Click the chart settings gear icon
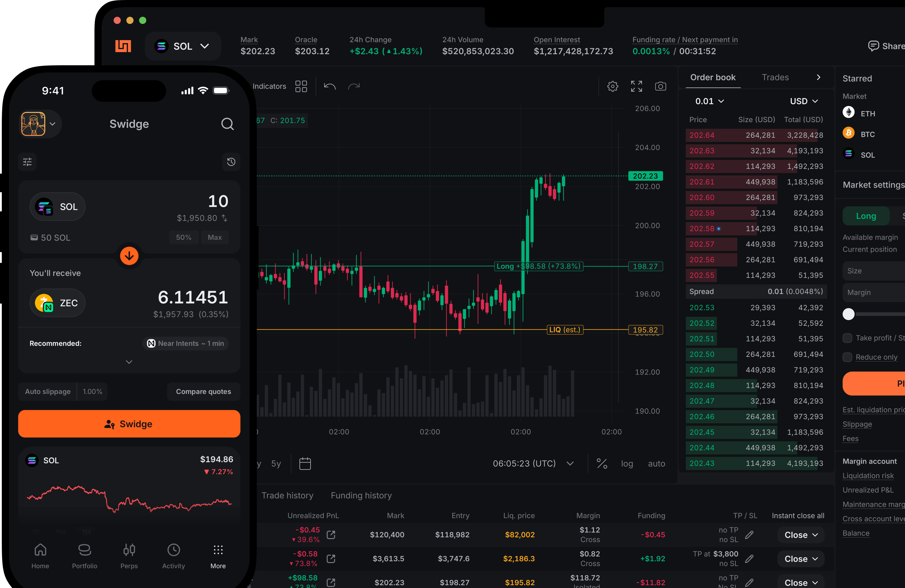The width and height of the screenshot is (905, 588). (x=612, y=86)
